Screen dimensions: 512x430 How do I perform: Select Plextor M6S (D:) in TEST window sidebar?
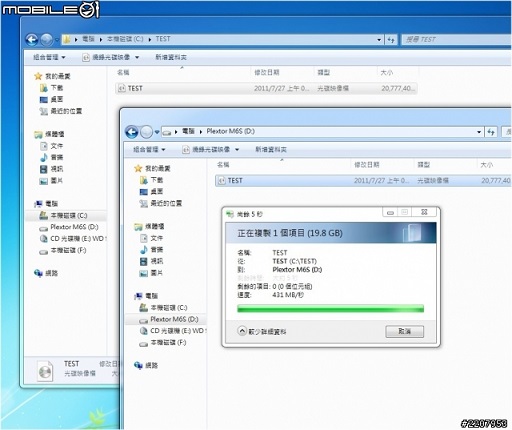[69, 227]
